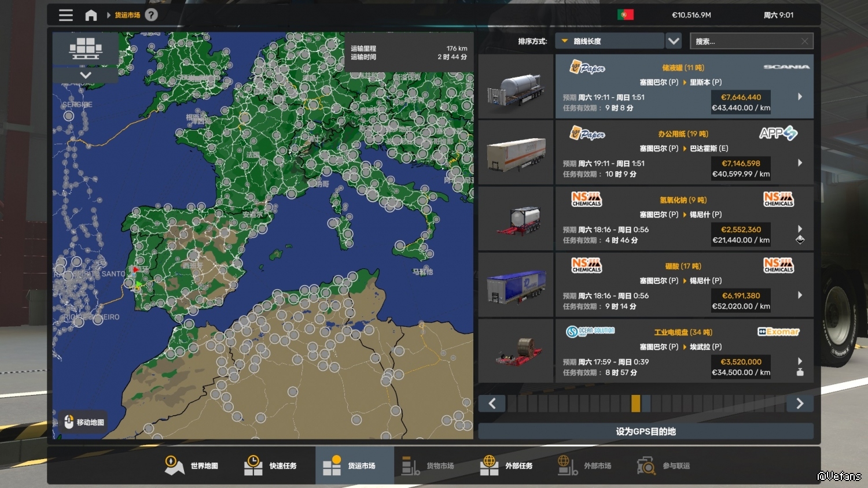
Task: Click the Portugal flag icon
Action: click(x=625, y=15)
